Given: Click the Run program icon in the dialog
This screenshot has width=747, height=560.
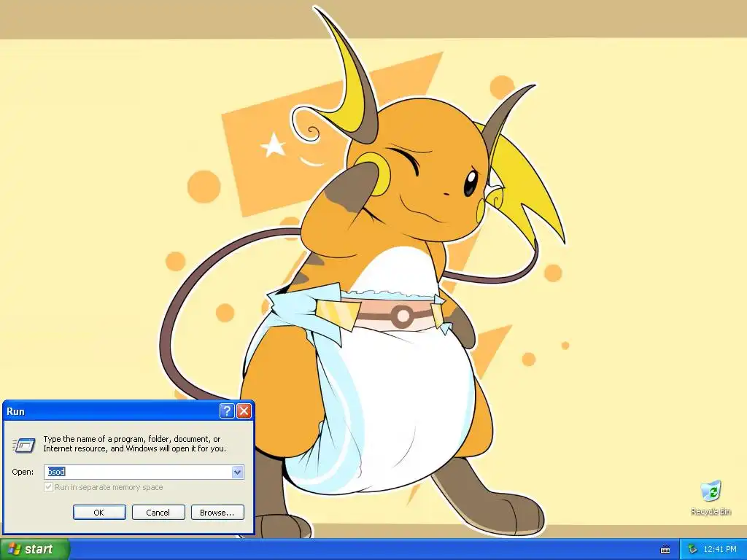Looking at the screenshot, I should click(x=24, y=446).
